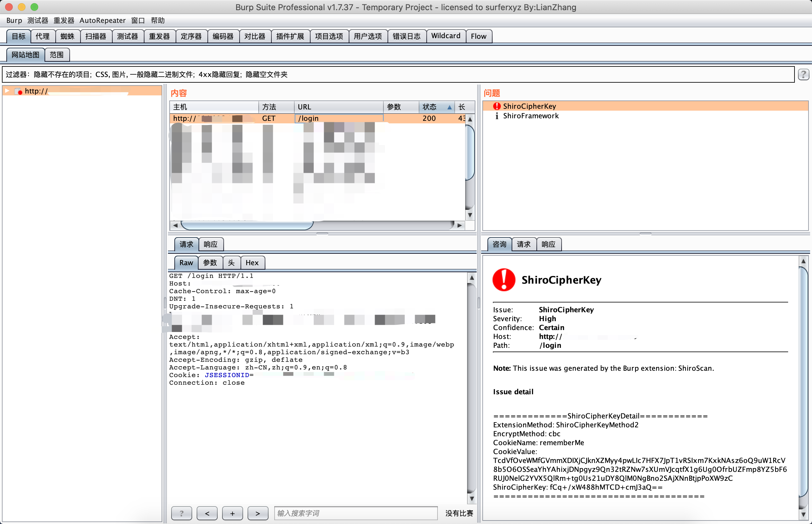
Task: Click the search help question mark button
Action: pyautogui.click(x=181, y=513)
